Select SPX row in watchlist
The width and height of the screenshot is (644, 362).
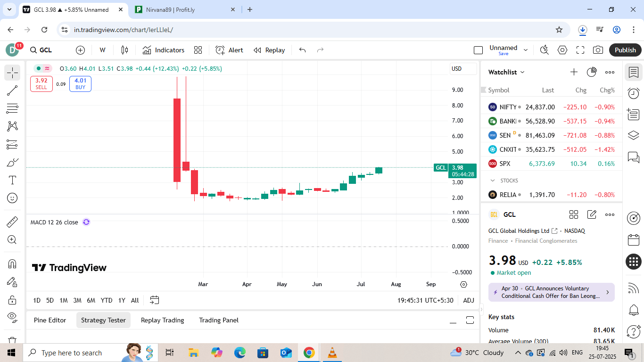click(551, 164)
